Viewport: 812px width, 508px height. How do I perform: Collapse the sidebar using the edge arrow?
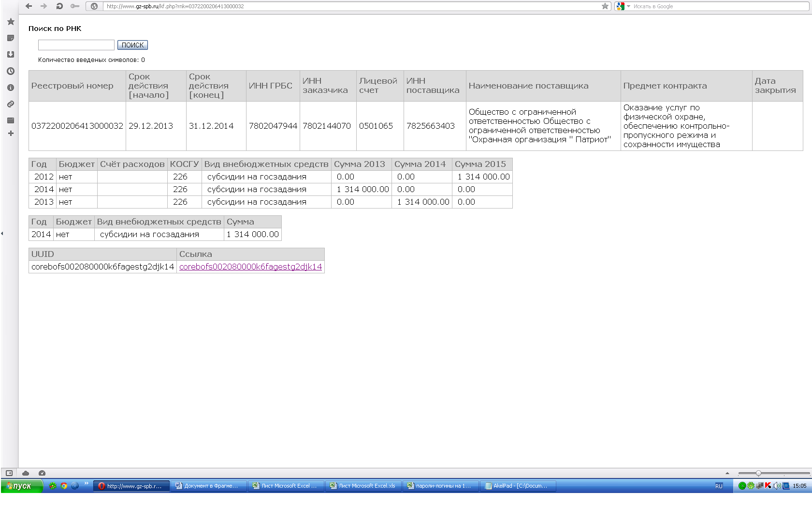[2, 233]
